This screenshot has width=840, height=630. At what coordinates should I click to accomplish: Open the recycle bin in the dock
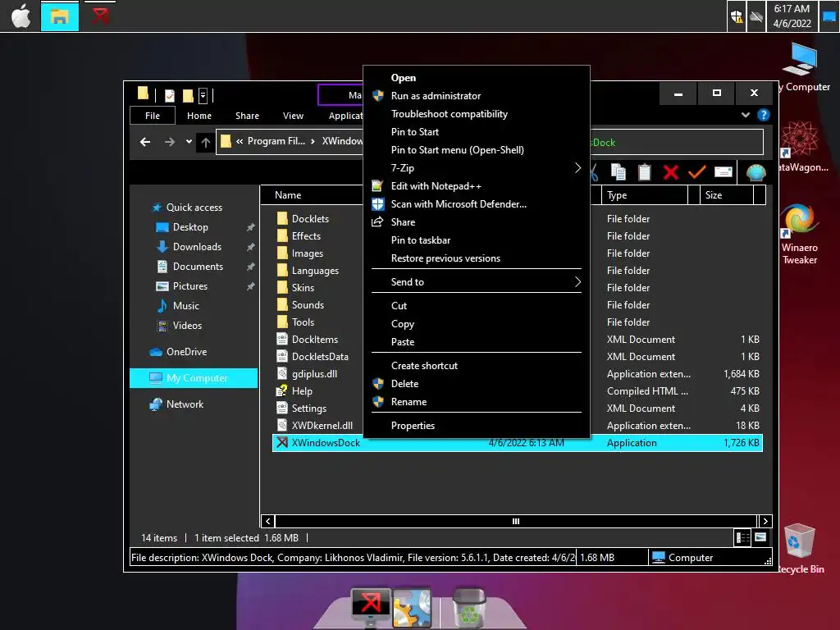pyautogui.click(x=468, y=608)
